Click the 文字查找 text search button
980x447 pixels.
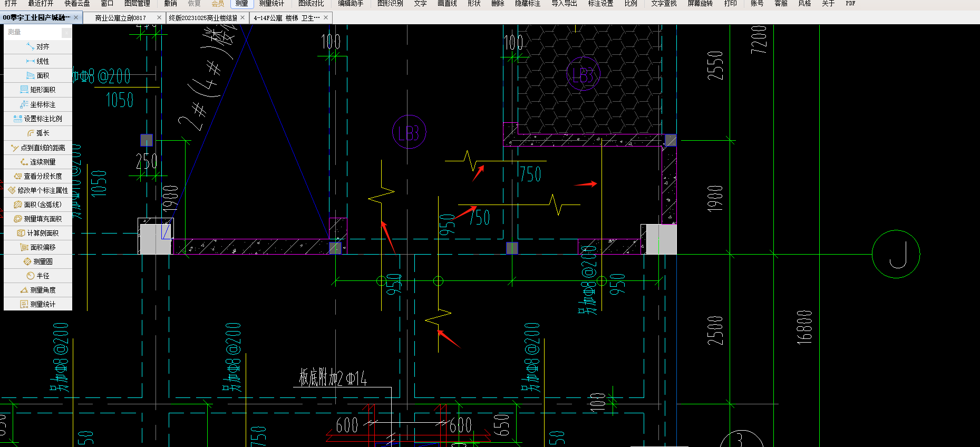pyautogui.click(x=664, y=3)
